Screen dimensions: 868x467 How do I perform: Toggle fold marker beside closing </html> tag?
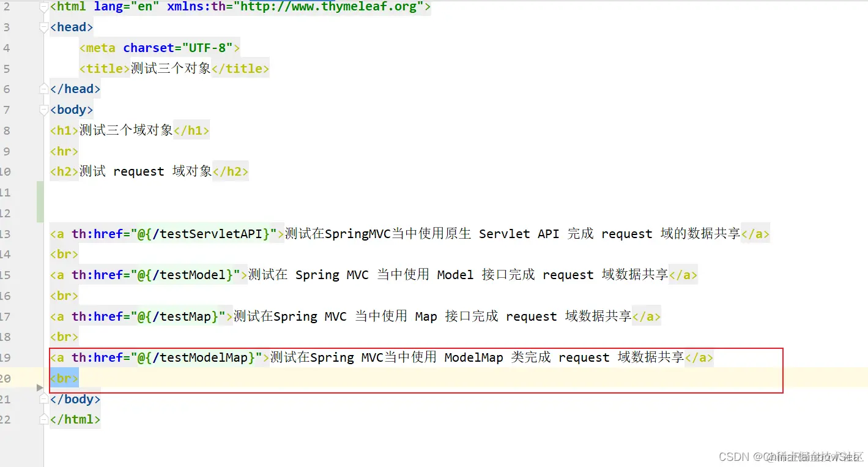43,420
